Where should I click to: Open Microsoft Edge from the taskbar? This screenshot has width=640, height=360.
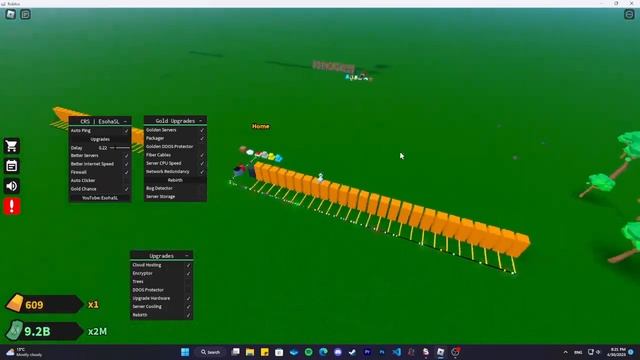pyautogui.click(x=323, y=352)
